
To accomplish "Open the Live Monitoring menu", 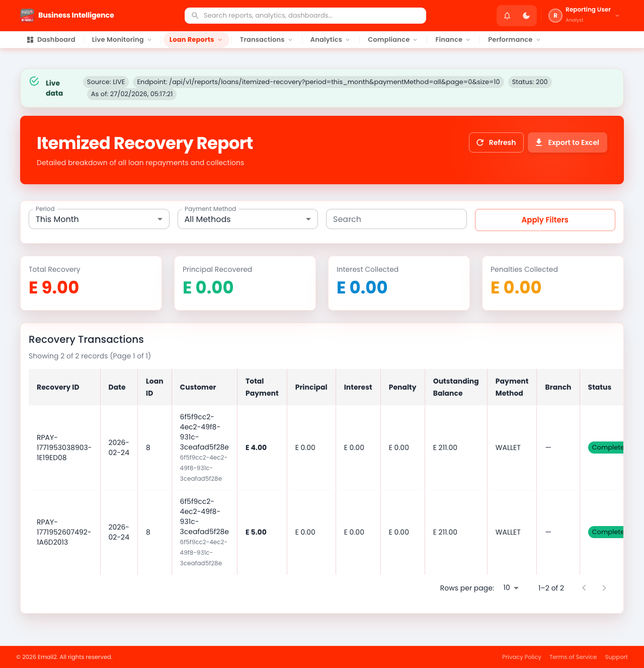I will coord(122,40).
